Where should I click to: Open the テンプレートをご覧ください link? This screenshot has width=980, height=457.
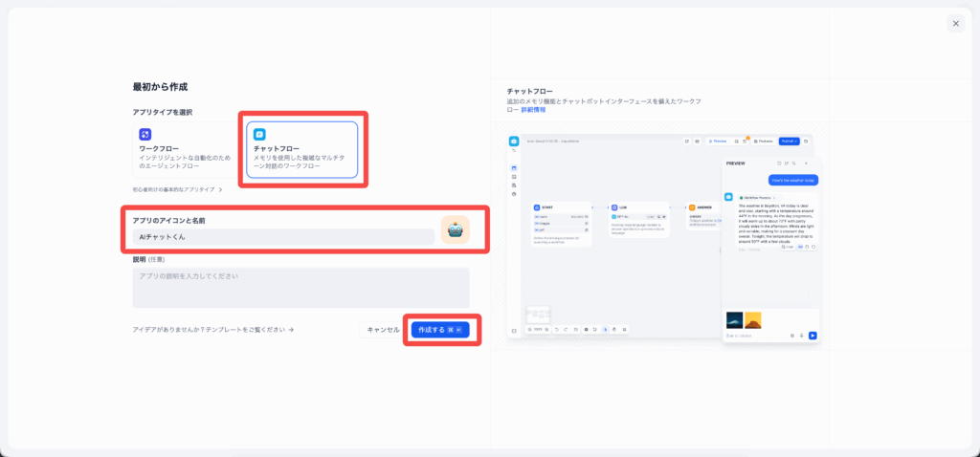[213, 330]
